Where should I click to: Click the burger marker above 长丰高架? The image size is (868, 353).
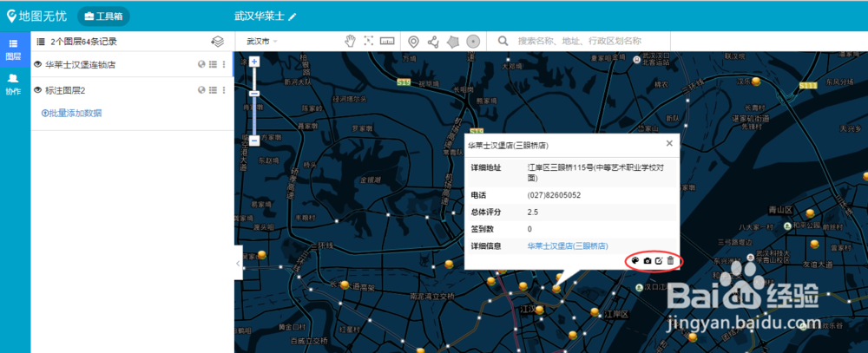pyautogui.click(x=345, y=285)
